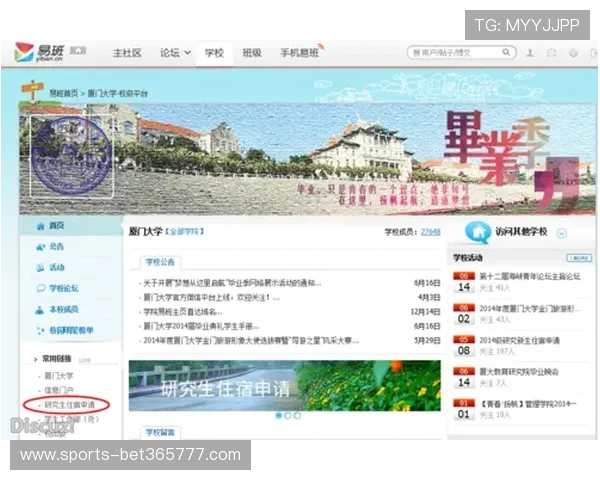Expand the 访问其他学校 dropdown arrow
The image size is (600, 480).
[x=561, y=233]
